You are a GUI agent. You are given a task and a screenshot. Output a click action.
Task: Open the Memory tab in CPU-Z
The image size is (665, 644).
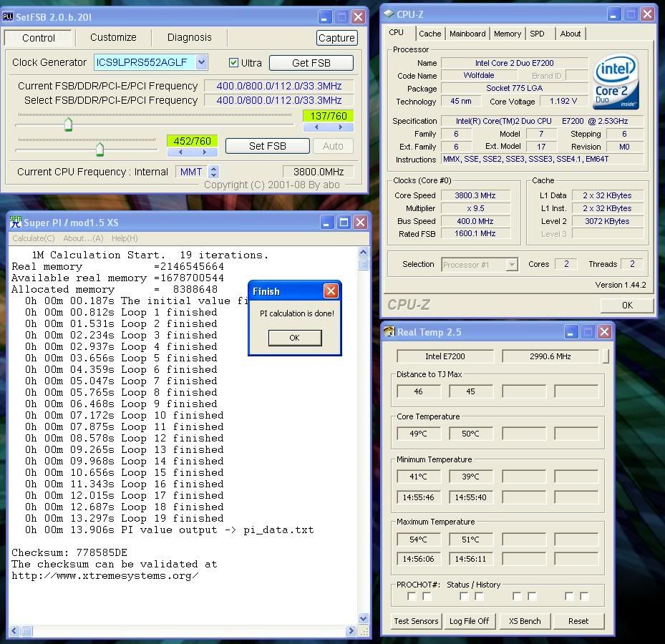[x=508, y=34]
